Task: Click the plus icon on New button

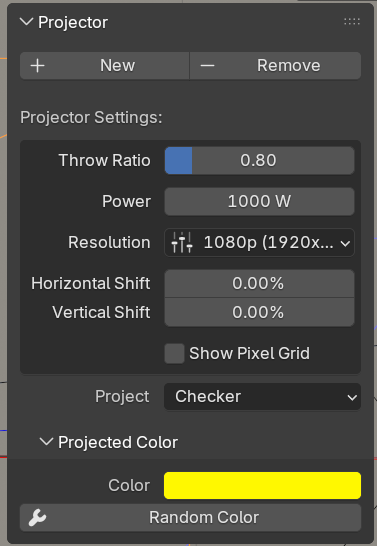Action: (38, 65)
